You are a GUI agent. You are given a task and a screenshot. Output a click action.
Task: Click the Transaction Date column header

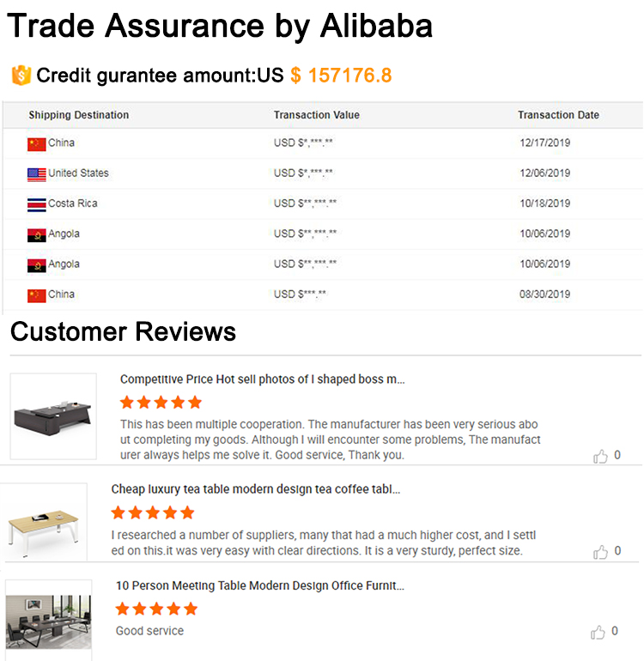[558, 115]
